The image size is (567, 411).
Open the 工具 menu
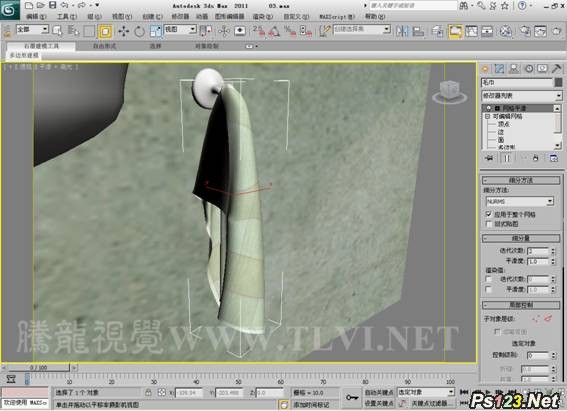click(x=67, y=17)
